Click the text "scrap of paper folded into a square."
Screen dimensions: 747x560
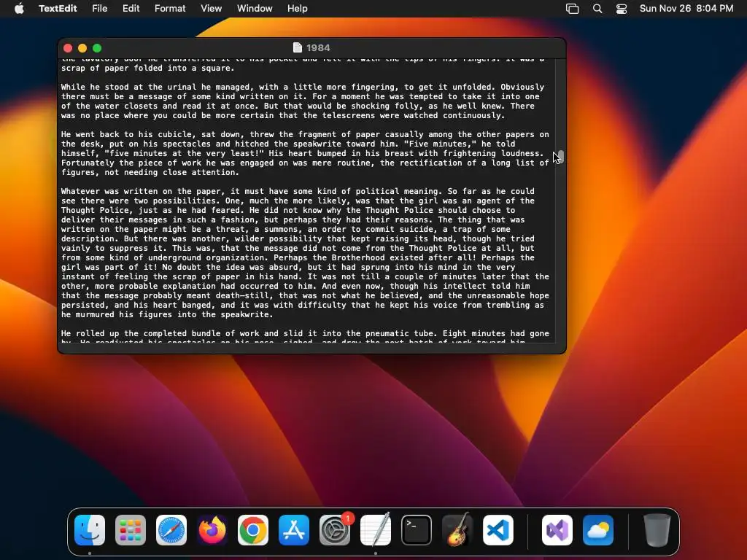point(147,68)
